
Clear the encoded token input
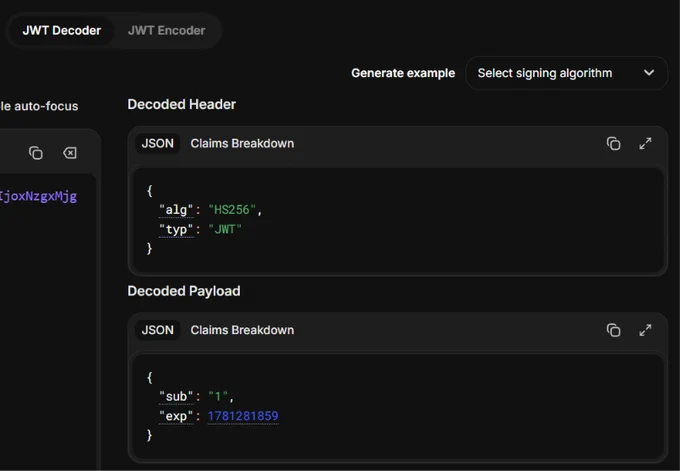69,153
